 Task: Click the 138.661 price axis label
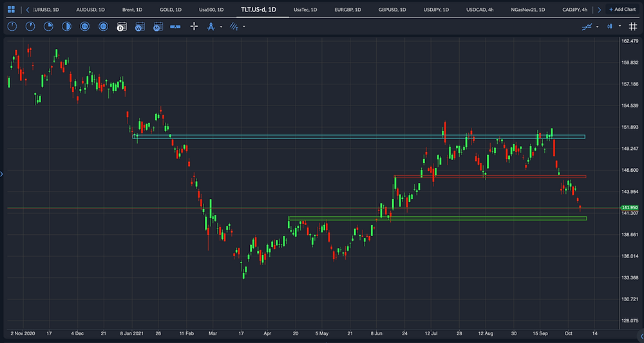(631, 235)
